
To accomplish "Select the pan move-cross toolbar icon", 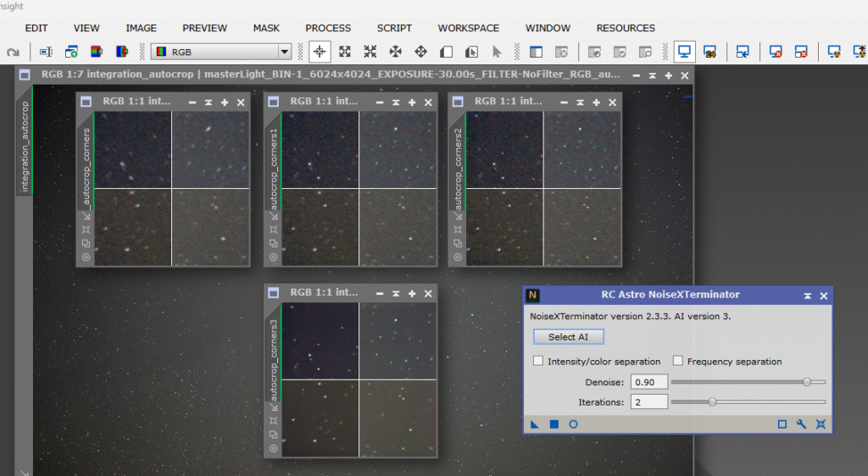I will click(x=420, y=52).
